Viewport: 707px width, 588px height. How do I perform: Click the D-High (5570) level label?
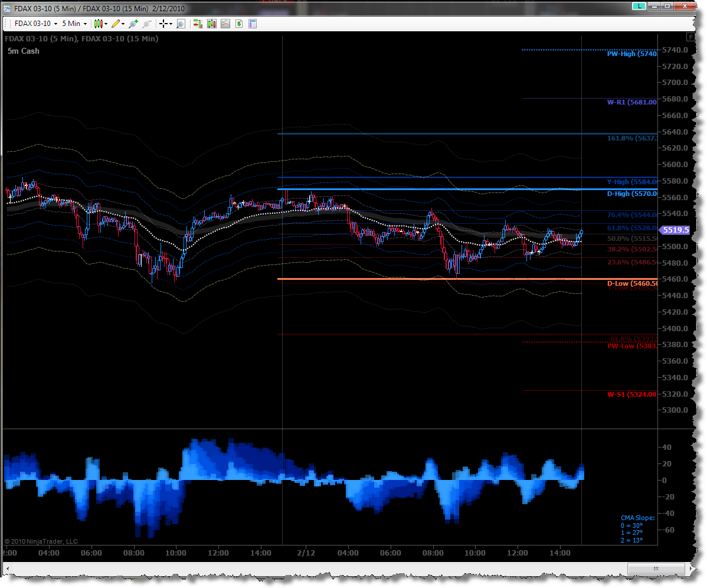(x=631, y=194)
